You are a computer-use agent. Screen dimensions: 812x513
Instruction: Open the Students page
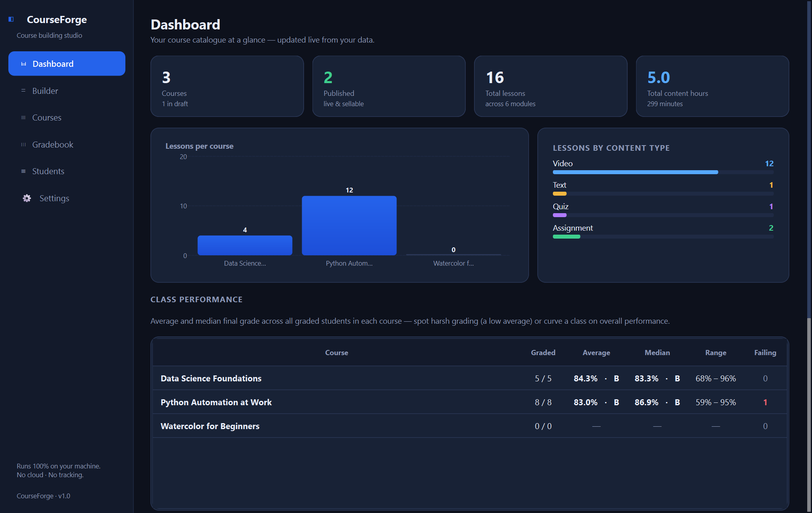point(67,171)
